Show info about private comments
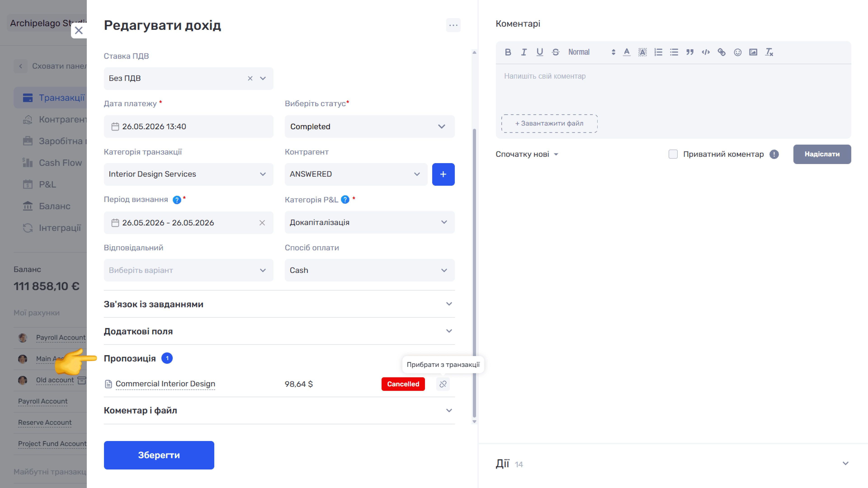This screenshot has height=488, width=868. tap(774, 154)
